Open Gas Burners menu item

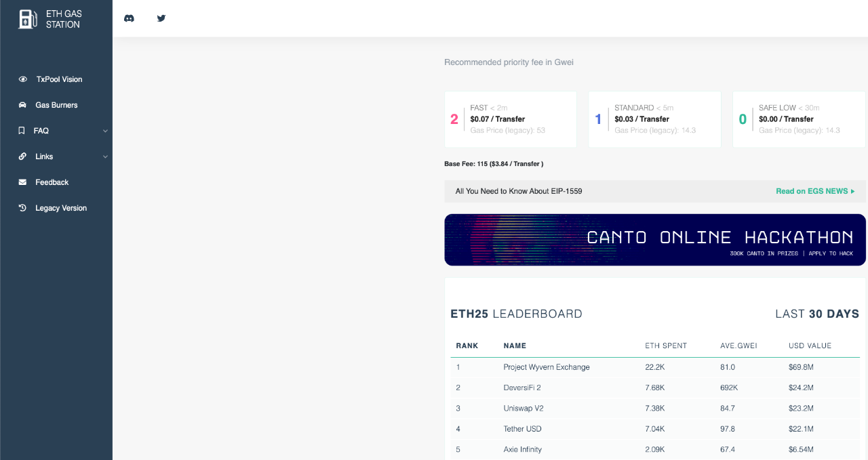[x=56, y=105]
